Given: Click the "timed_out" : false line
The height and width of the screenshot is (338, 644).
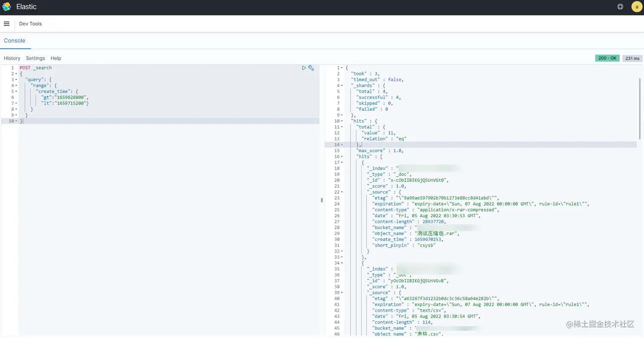Looking at the screenshot, I should click(x=377, y=80).
